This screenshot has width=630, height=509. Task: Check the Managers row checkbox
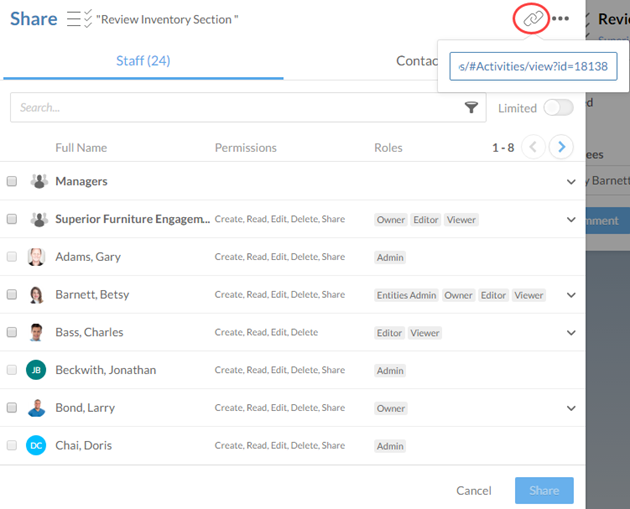[12, 182]
